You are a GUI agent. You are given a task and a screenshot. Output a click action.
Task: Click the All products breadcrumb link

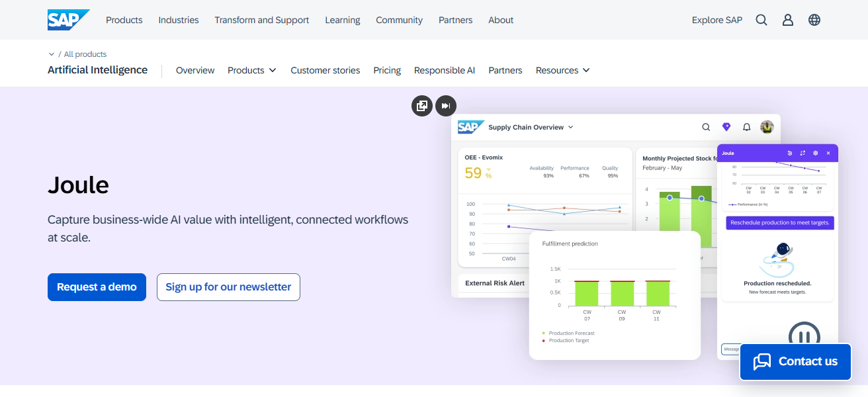coord(85,54)
